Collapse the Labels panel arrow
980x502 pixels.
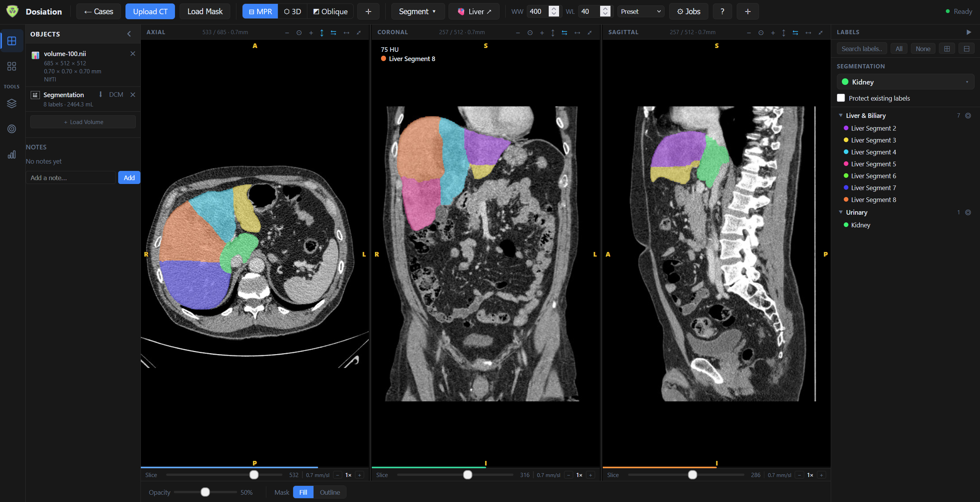[x=969, y=32]
